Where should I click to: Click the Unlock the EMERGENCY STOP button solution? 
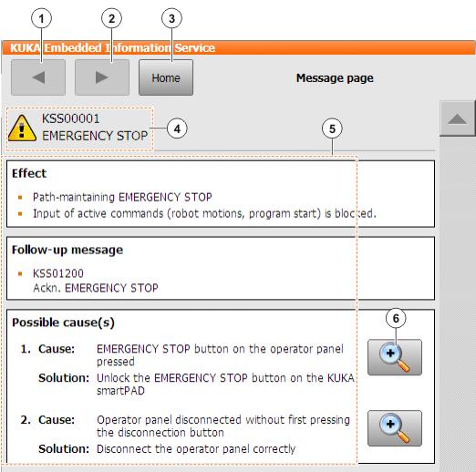[225, 385]
